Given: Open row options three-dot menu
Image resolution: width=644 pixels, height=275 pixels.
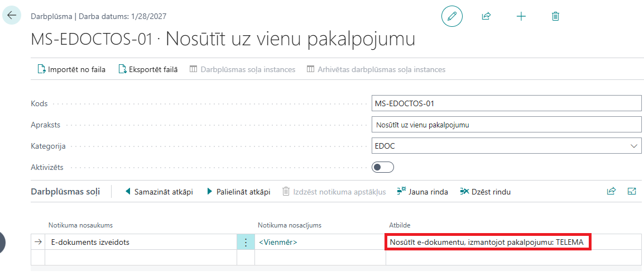Looking at the screenshot, I should tap(246, 242).
